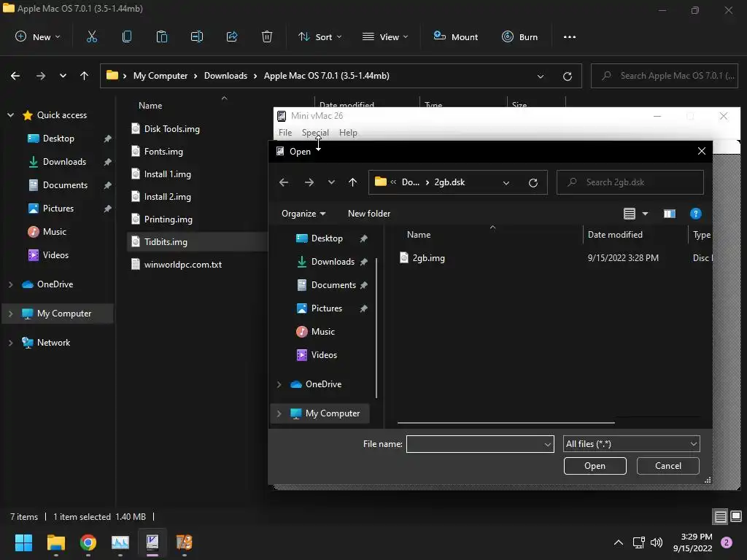Screen dimensions: 747x560
Task: Open Music in Explorer sidebar
Action: [54, 232]
